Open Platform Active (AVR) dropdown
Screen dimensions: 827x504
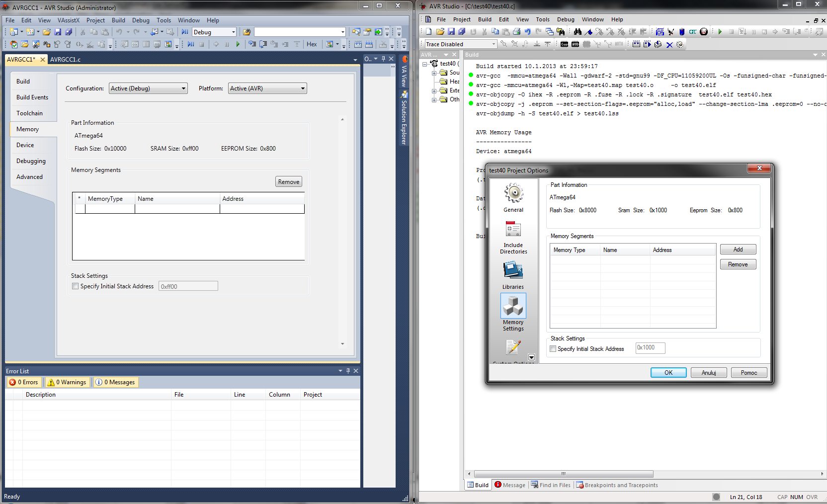point(267,88)
